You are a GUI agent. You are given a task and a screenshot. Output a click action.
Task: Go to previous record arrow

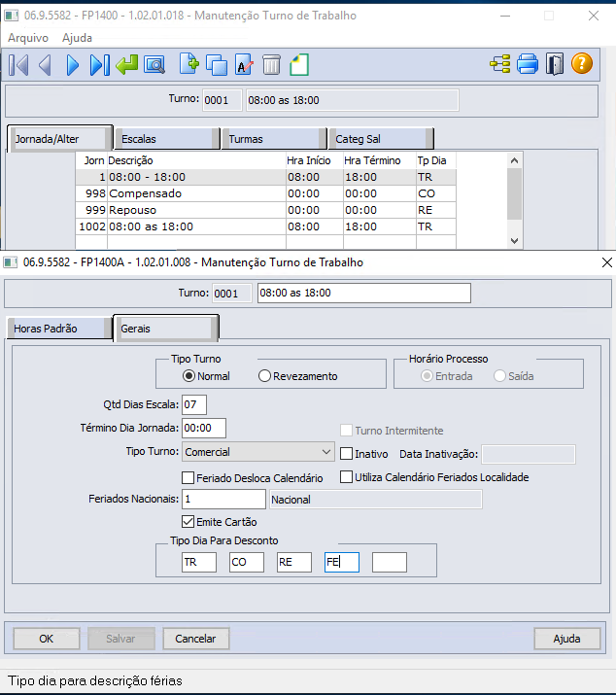coord(46,65)
